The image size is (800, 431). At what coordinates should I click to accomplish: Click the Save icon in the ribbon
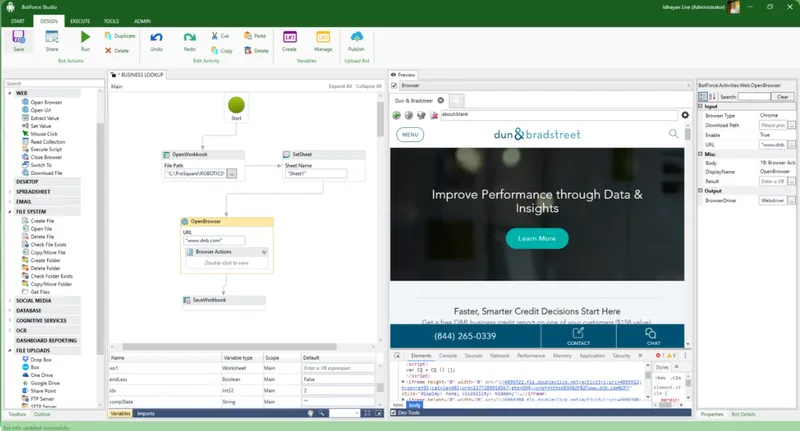click(18, 37)
